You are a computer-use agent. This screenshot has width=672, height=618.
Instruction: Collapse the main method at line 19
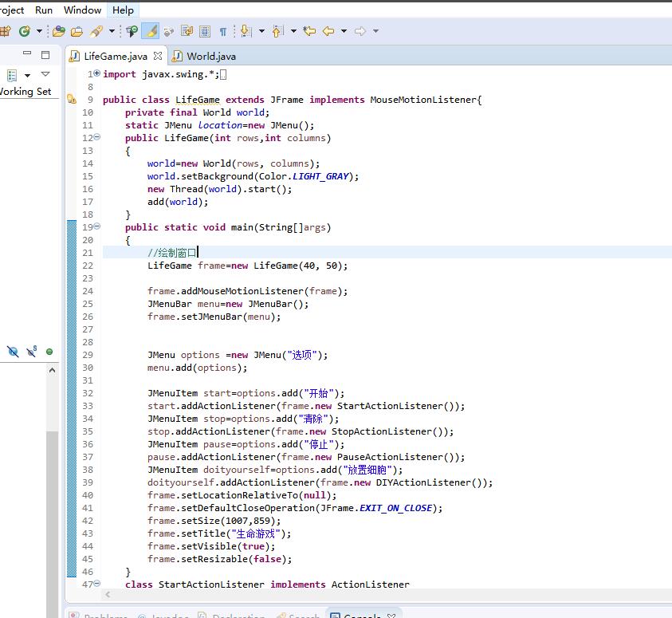[x=97, y=226]
